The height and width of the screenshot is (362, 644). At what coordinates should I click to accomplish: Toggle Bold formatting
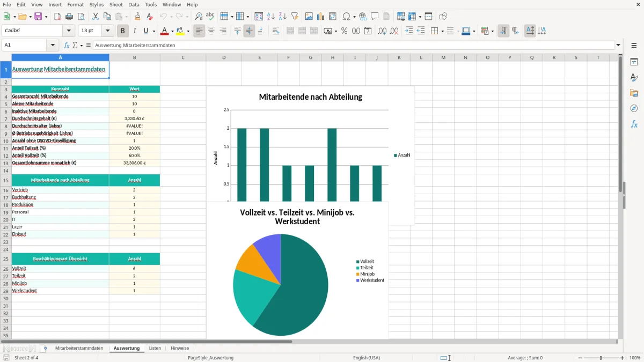[123, 31]
